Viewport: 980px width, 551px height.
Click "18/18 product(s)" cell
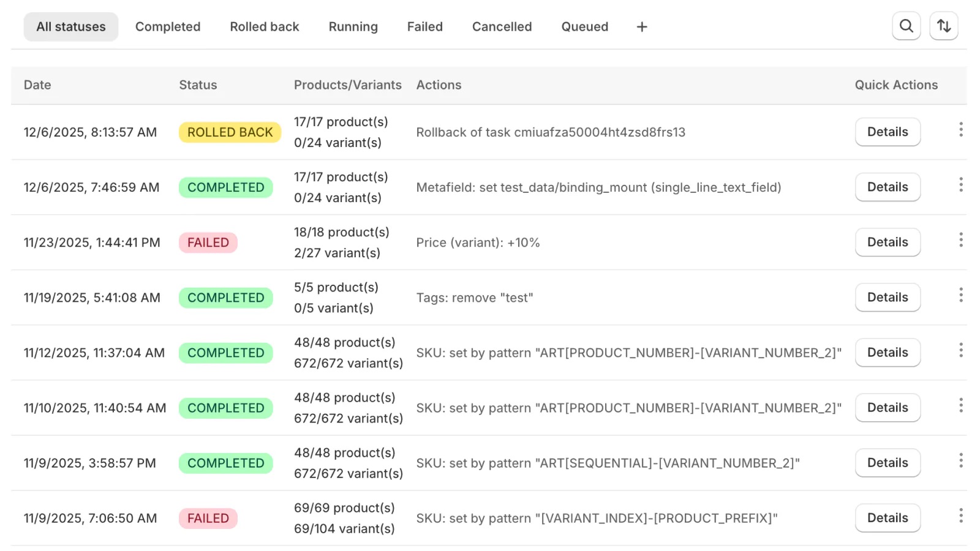[x=342, y=232]
